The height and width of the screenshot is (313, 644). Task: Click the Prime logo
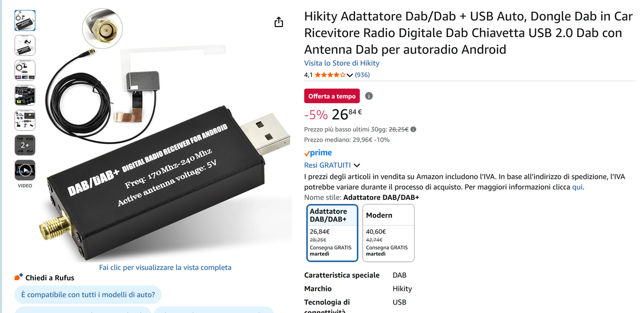318,153
